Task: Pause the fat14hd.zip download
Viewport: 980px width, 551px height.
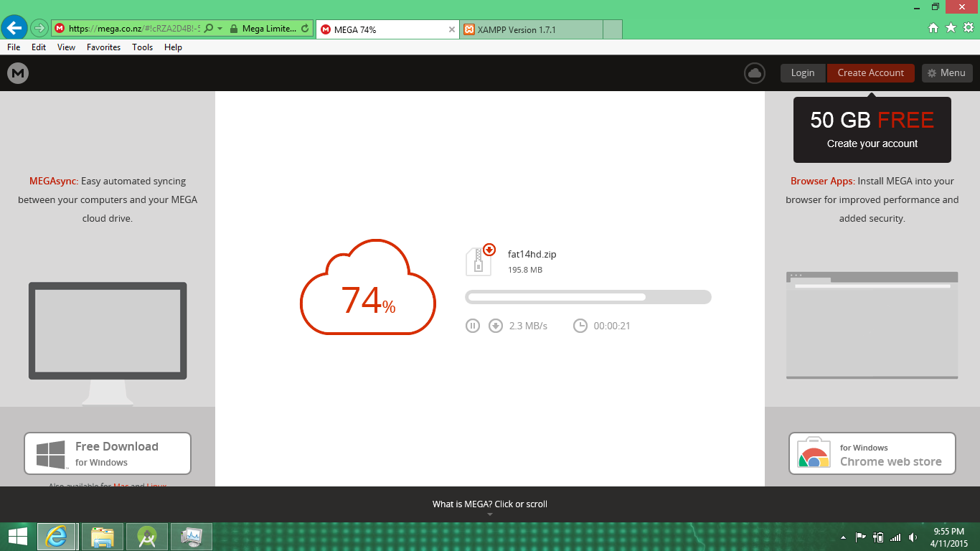Action: 472,326
